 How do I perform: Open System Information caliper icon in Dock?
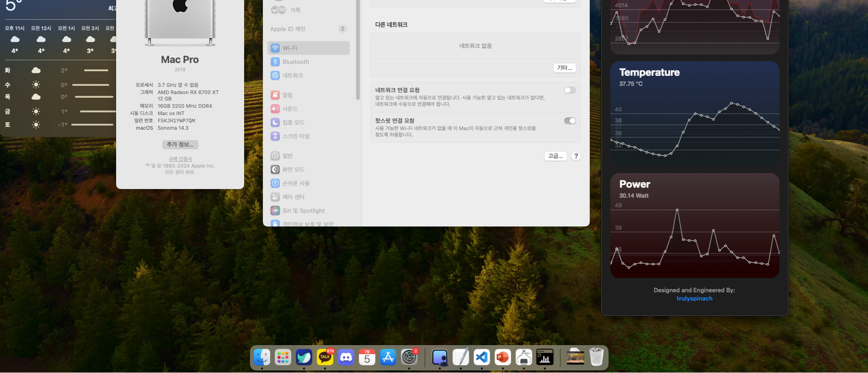click(524, 357)
